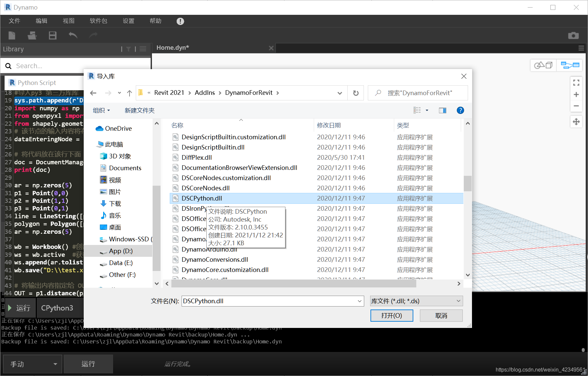Click the Zoom to Fit icon
Viewport: 588px width, 376px height.
[x=576, y=83]
